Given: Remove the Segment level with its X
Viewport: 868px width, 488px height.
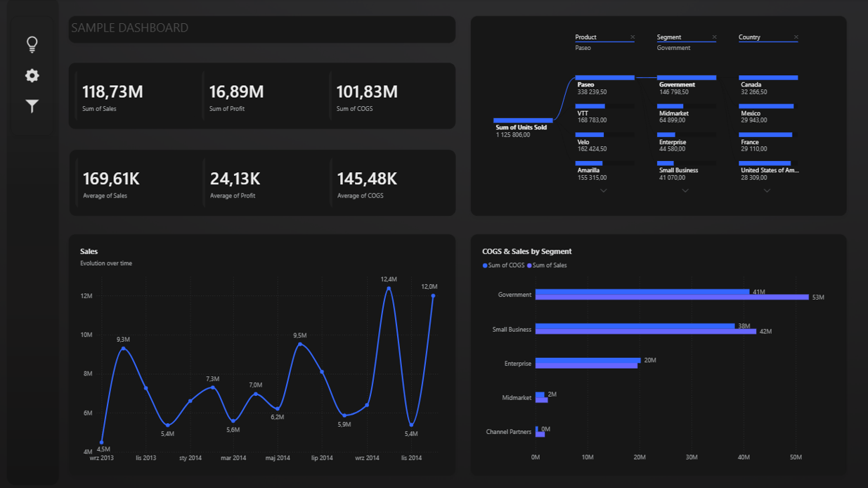Looking at the screenshot, I should [x=714, y=37].
